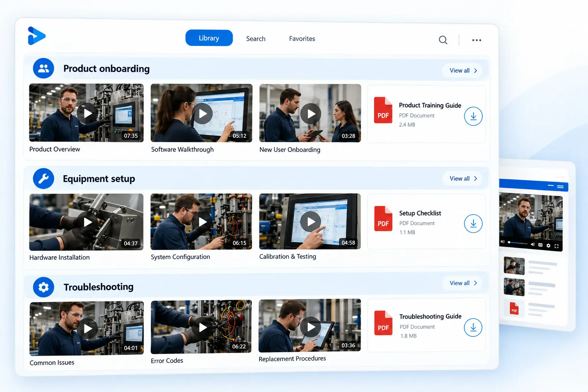This screenshot has width=588, height=392.
Task: Click the red PDF icon for Setup Checklist
Action: coord(383,219)
